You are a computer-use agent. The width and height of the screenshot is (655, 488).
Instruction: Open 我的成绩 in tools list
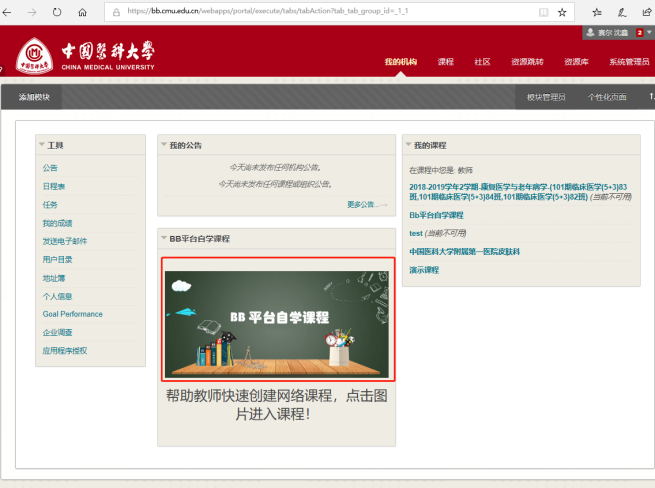point(57,223)
